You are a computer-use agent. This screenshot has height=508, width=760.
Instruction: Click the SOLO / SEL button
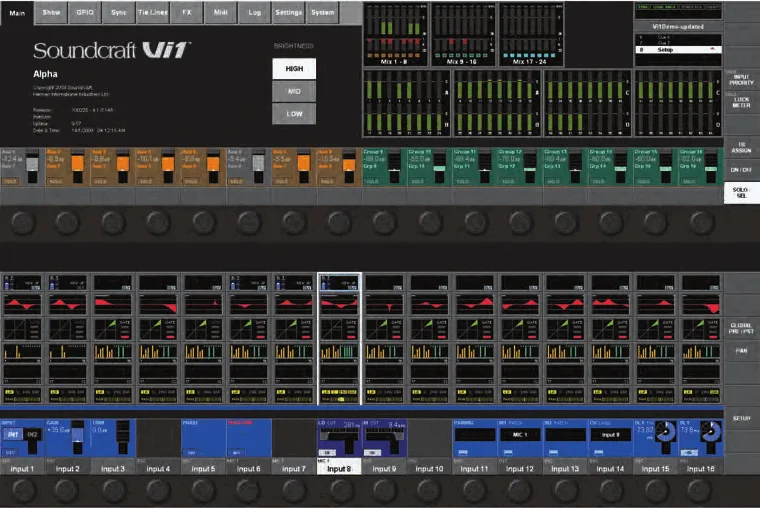click(742, 192)
